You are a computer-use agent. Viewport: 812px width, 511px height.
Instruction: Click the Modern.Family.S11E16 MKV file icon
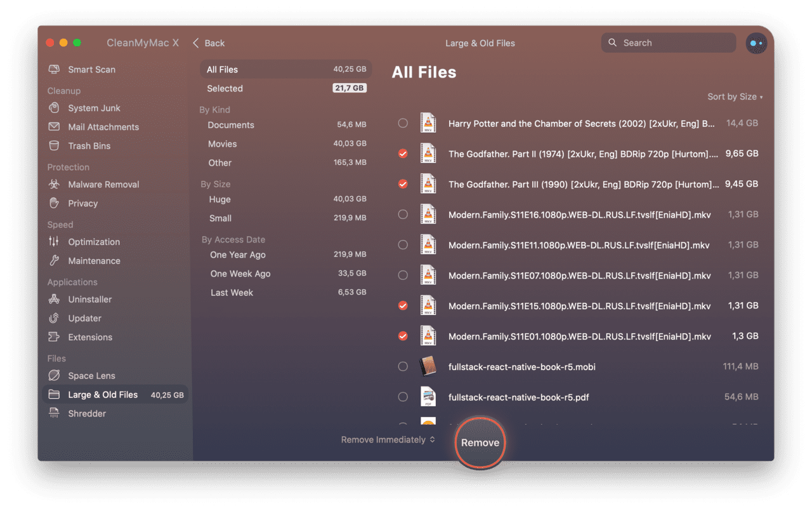click(429, 215)
